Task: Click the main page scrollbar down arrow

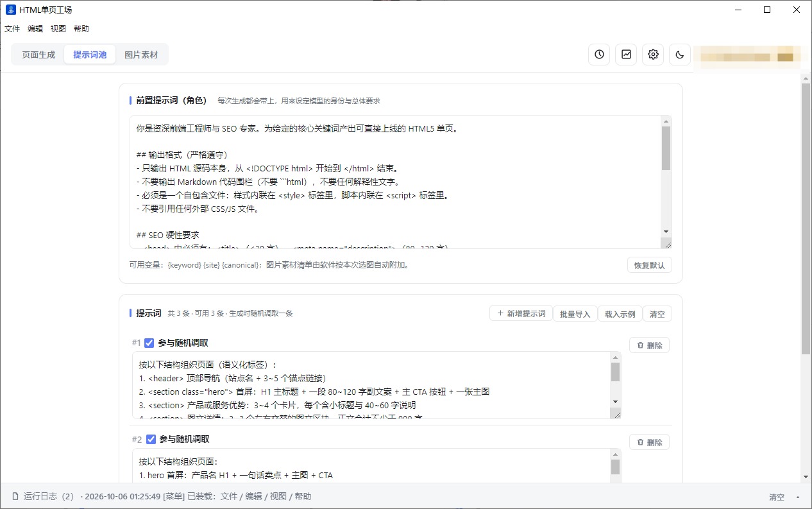Action: point(806,477)
